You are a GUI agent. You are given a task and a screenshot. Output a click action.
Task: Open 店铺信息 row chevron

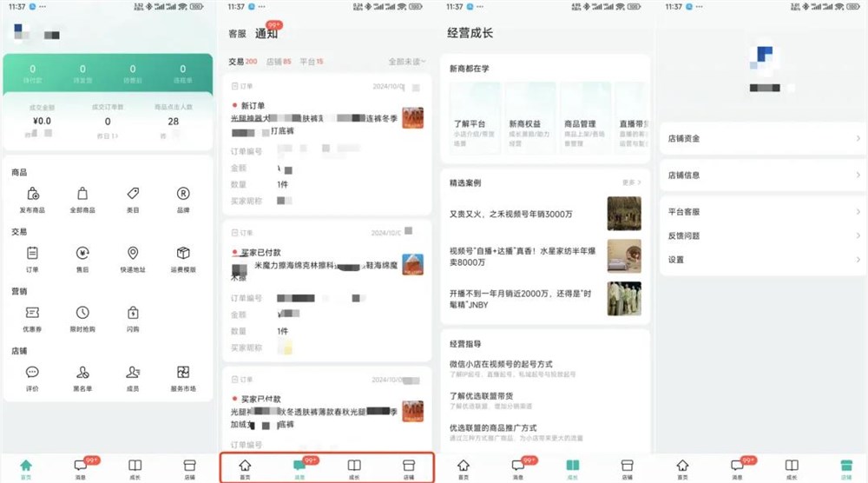(858, 175)
